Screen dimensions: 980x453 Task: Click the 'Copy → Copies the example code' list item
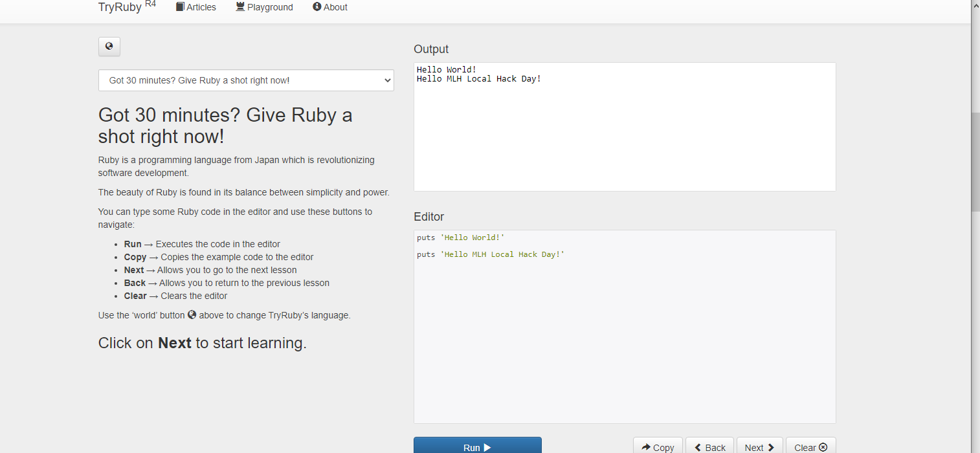click(219, 257)
